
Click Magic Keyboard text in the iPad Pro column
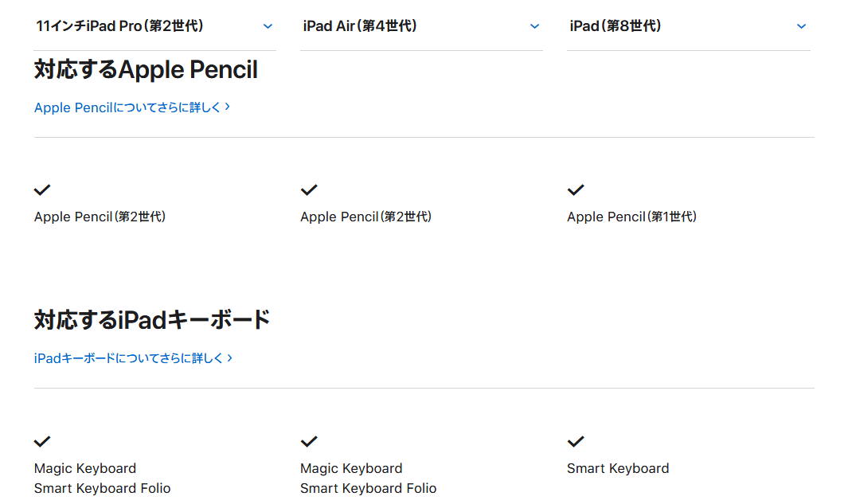pos(85,468)
